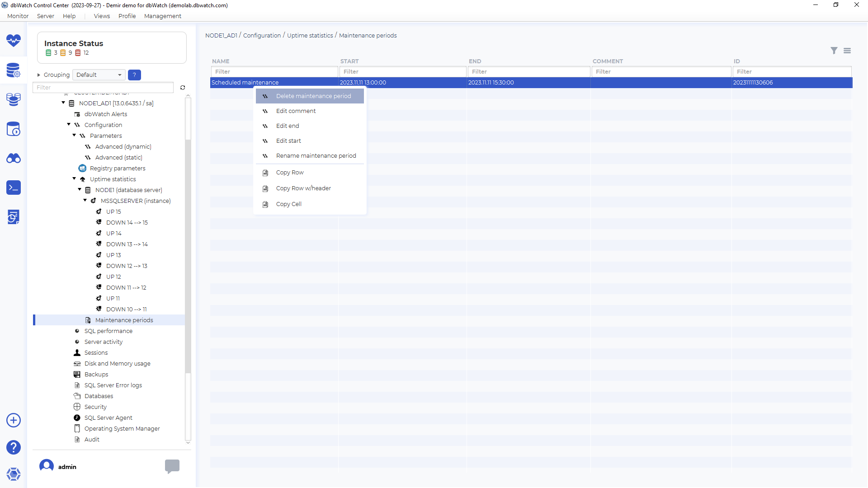Select dbWatch Alerts tree item

coord(106,114)
